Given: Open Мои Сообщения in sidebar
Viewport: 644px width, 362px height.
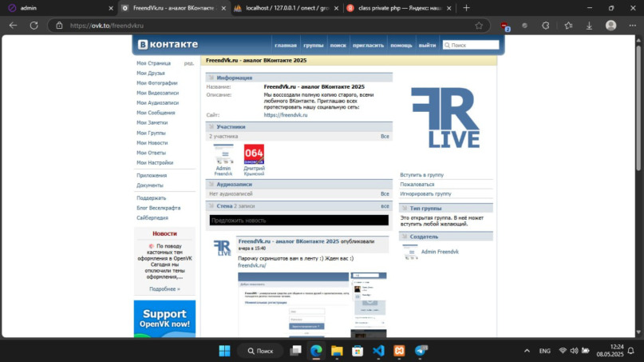Looking at the screenshot, I should pos(156,113).
